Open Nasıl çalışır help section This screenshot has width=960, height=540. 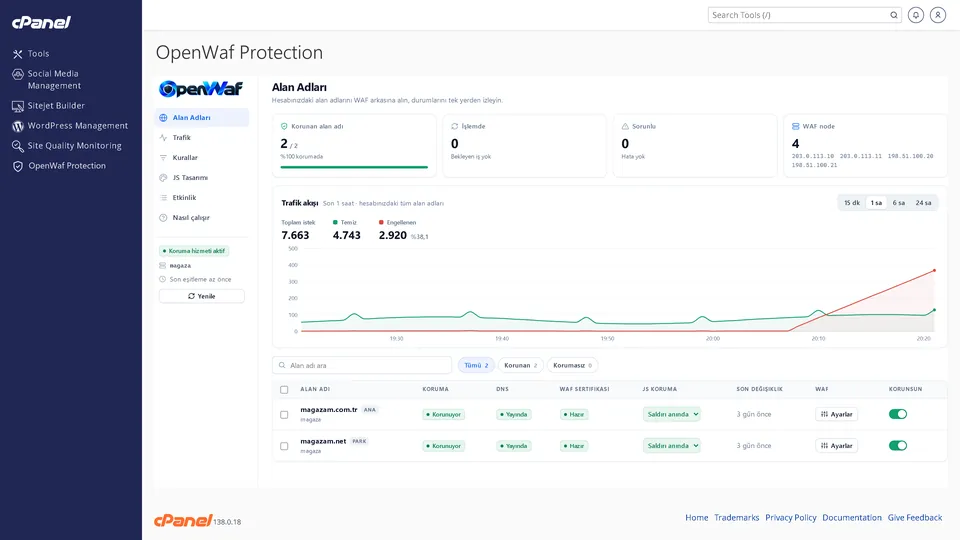click(x=202, y=217)
